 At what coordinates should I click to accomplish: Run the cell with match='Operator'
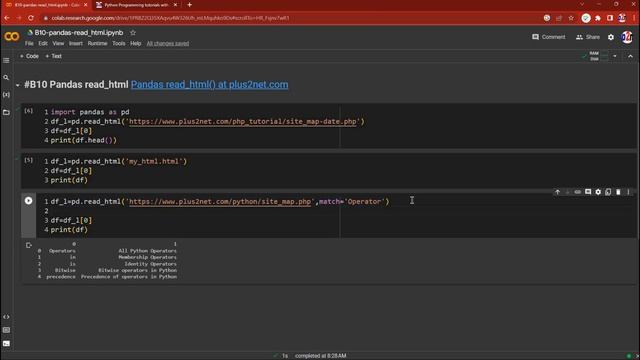(29, 200)
